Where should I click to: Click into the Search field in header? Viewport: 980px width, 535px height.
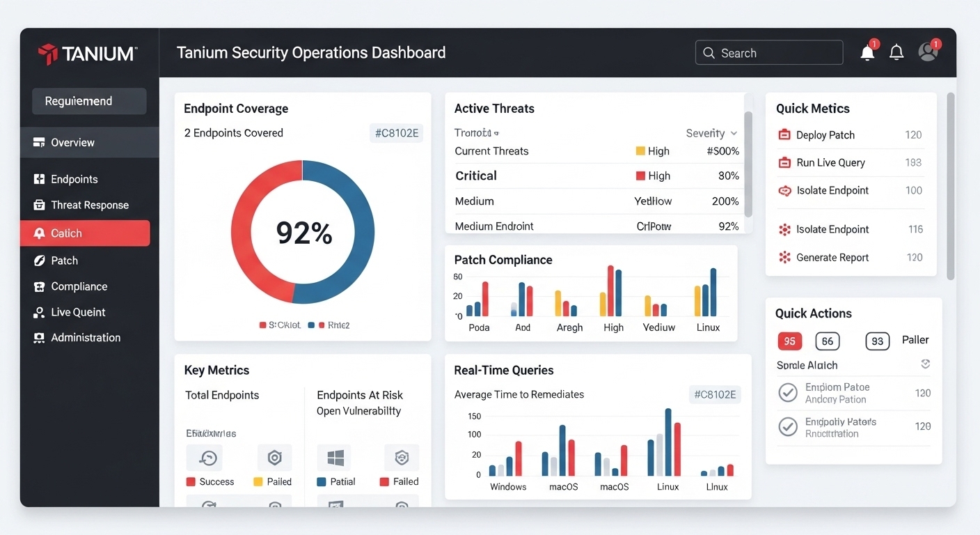pos(768,53)
